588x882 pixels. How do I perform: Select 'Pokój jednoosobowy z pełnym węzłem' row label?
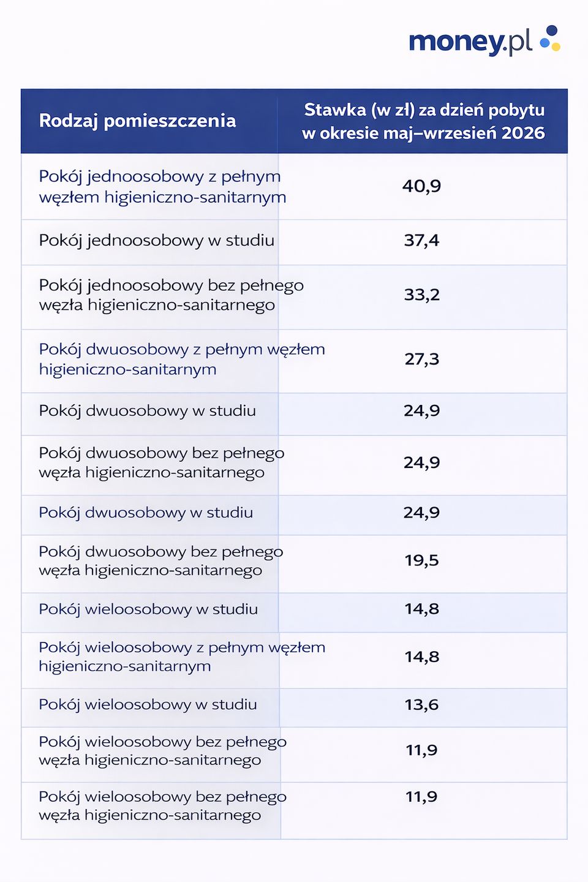point(162,187)
